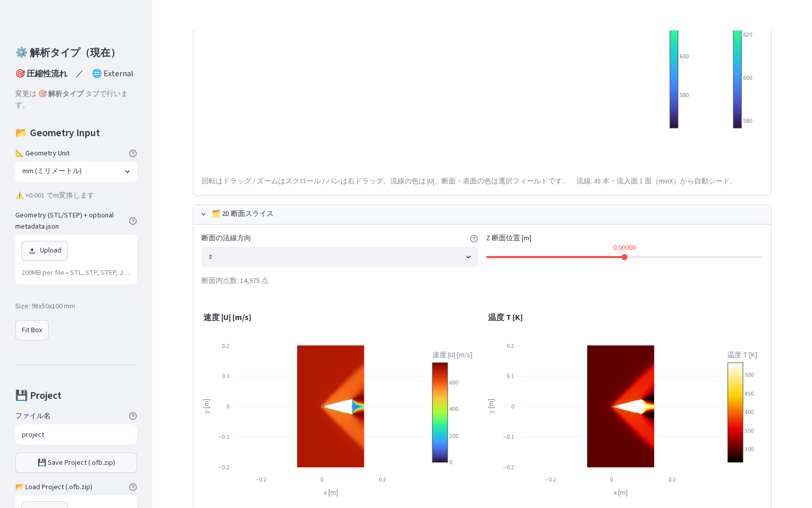
Task: Click the Geometry Input heading
Action: click(57, 133)
